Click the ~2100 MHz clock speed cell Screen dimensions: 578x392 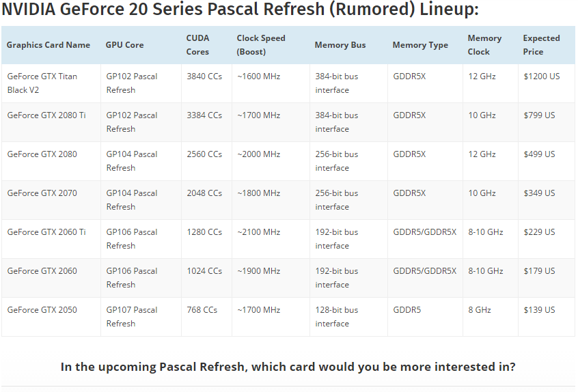point(258,232)
